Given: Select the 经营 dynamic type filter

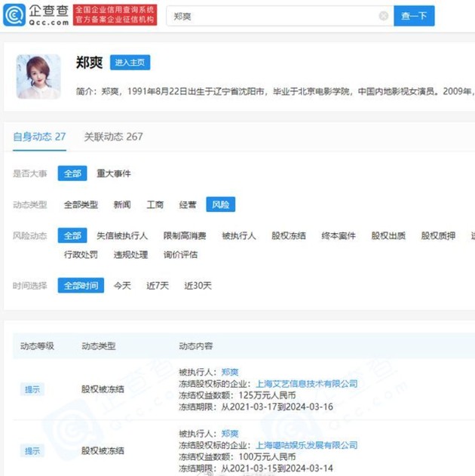Looking at the screenshot, I should [188, 204].
